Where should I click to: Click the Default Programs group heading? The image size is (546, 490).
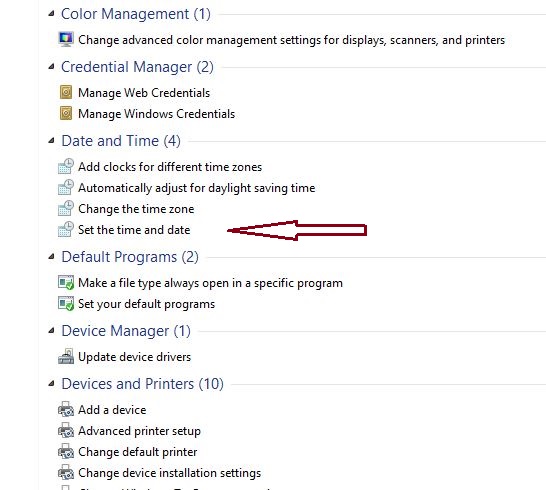[130, 257]
